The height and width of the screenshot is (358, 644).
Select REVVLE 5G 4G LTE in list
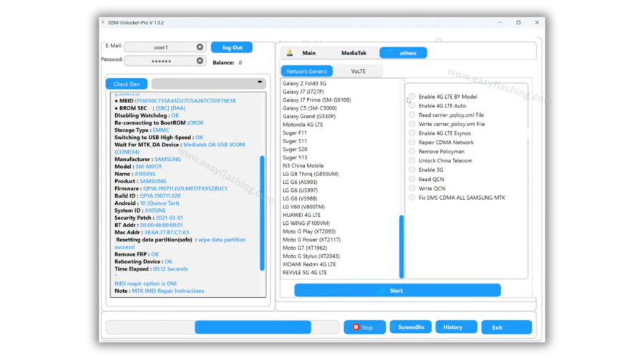click(x=305, y=273)
